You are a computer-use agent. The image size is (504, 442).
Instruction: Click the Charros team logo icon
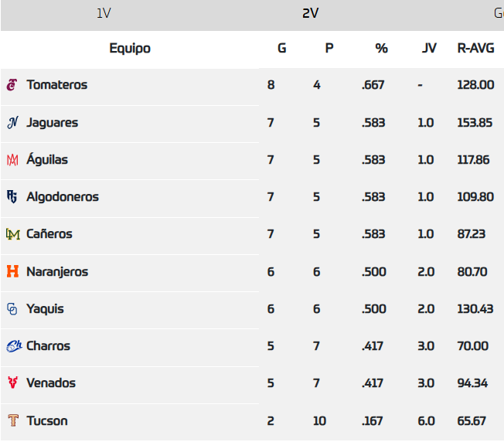pos(13,346)
